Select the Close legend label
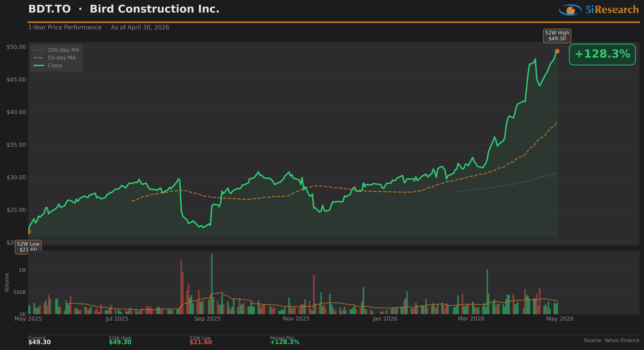The width and height of the screenshot is (644, 350). (x=55, y=66)
